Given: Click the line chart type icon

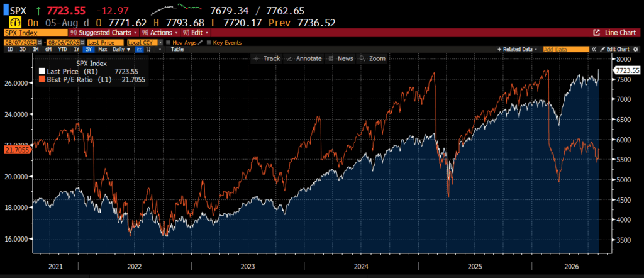Looking at the screenshot, I should pos(139,49).
